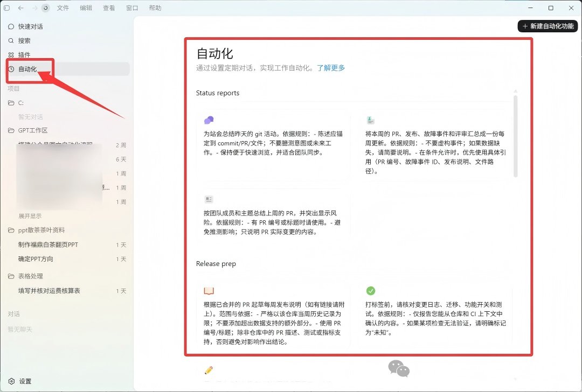Collapse the GPT工作区 project folder
The image size is (582, 392).
pos(28,130)
